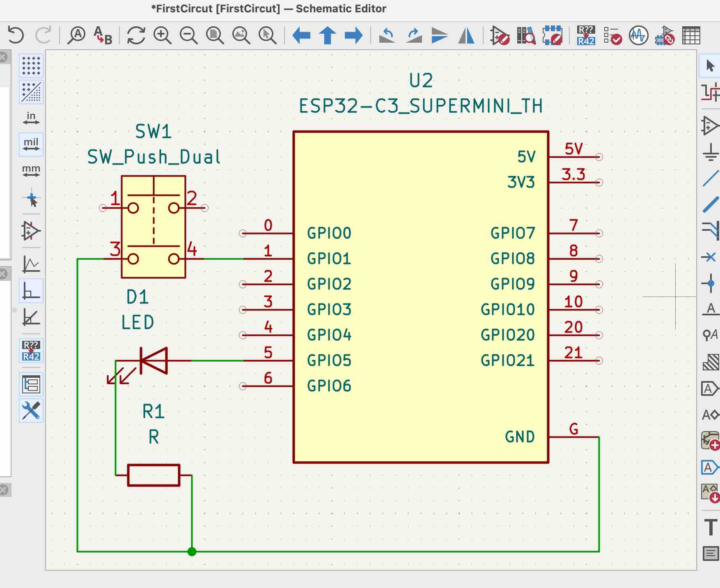Open the Symbol Editor
Image resolution: width=720 pixels, height=588 pixels.
pyautogui.click(x=500, y=35)
